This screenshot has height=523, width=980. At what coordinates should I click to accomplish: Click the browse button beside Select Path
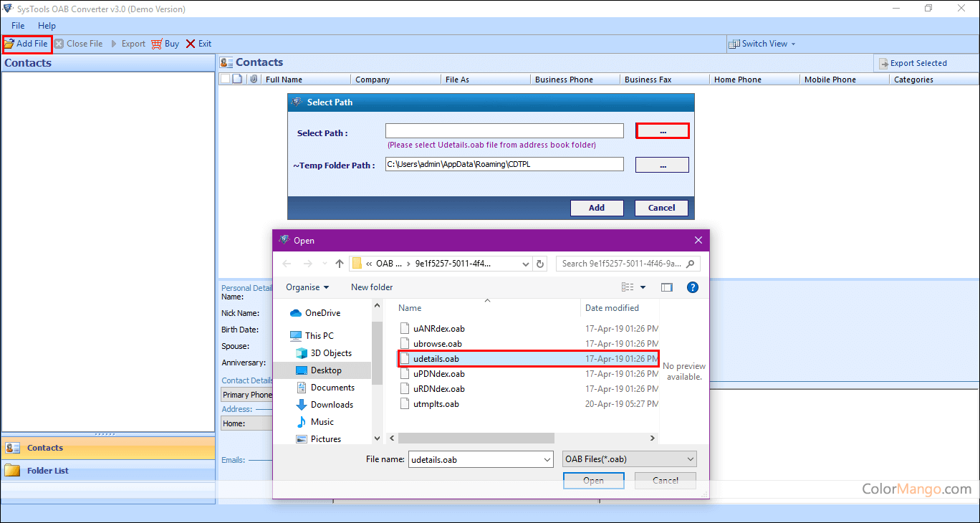662,131
